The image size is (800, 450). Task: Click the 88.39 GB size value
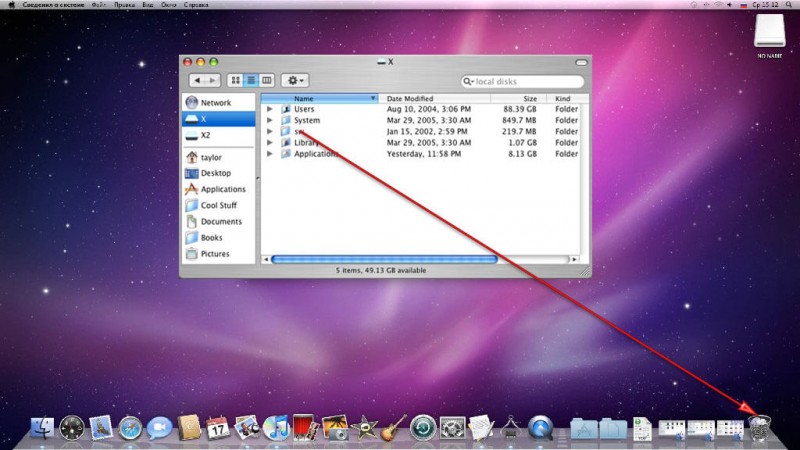520,109
